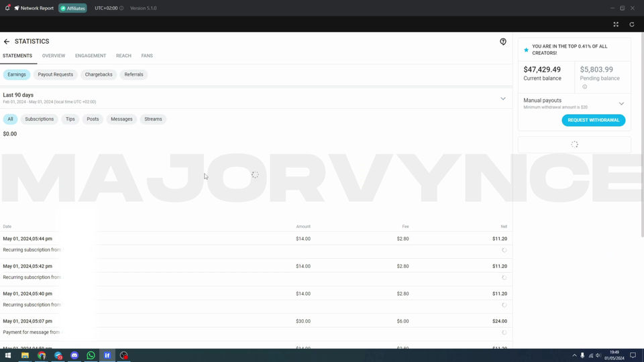Open the help question mark icon
Image resolution: width=644 pixels, height=362 pixels.
[503, 42]
